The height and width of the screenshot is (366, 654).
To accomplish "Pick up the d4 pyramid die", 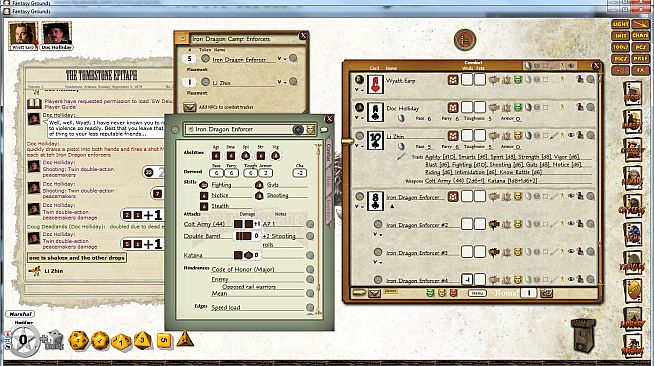I will [185, 339].
